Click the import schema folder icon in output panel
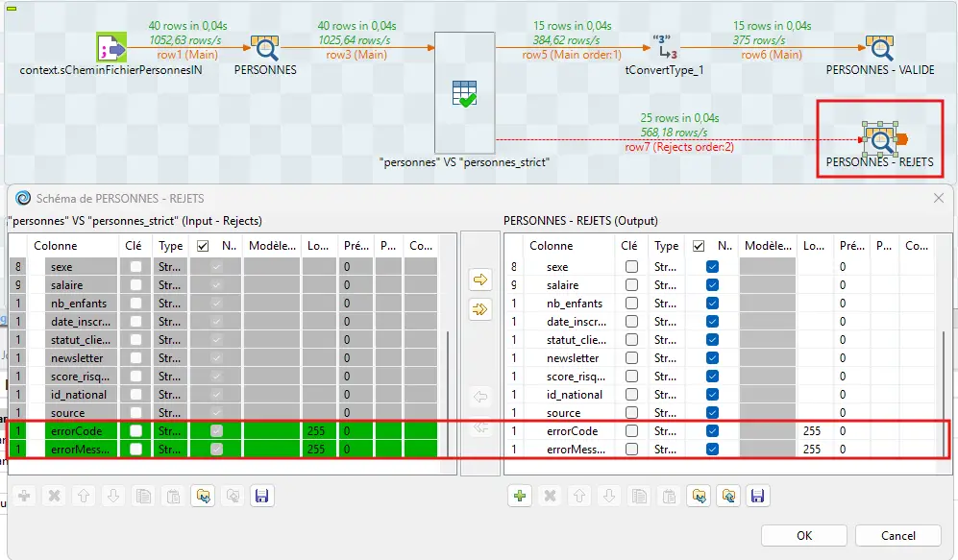 point(698,496)
